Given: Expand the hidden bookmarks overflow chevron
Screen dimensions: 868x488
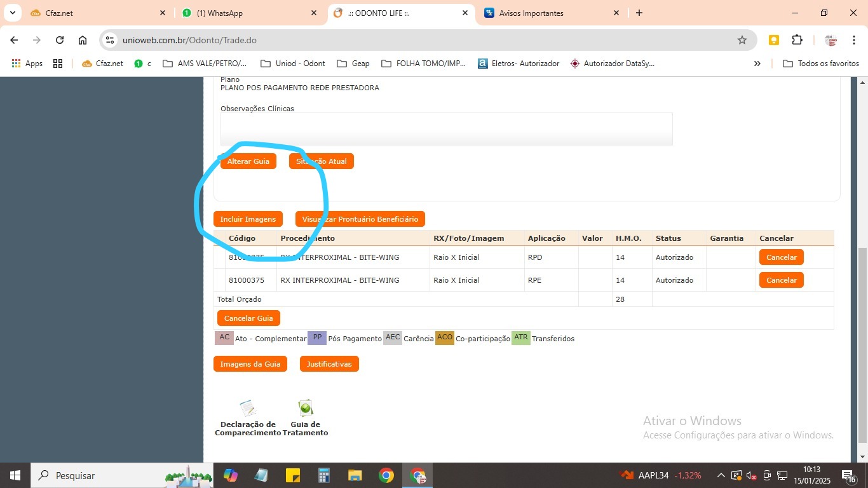Looking at the screenshot, I should click(x=757, y=64).
